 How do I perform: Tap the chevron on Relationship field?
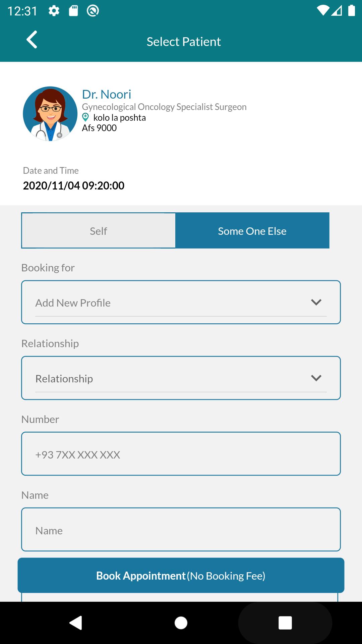(x=316, y=378)
